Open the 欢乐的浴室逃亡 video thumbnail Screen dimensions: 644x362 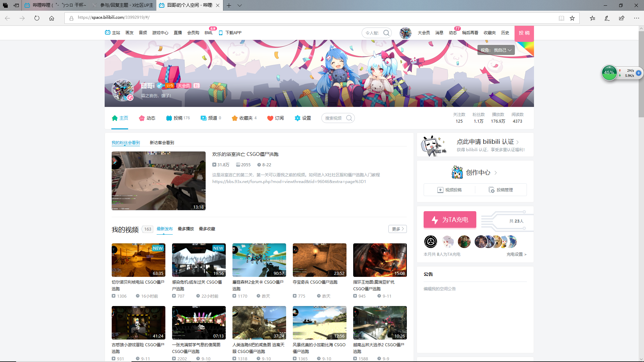158,181
